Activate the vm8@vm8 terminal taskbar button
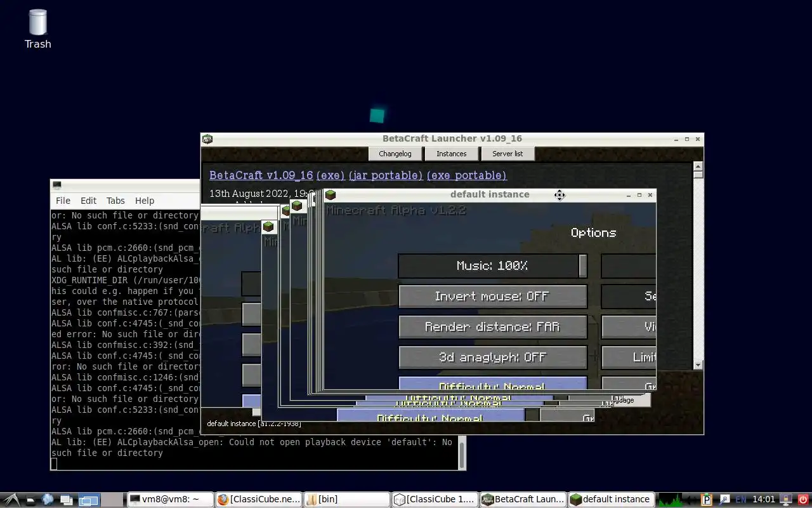 click(x=169, y=500)
